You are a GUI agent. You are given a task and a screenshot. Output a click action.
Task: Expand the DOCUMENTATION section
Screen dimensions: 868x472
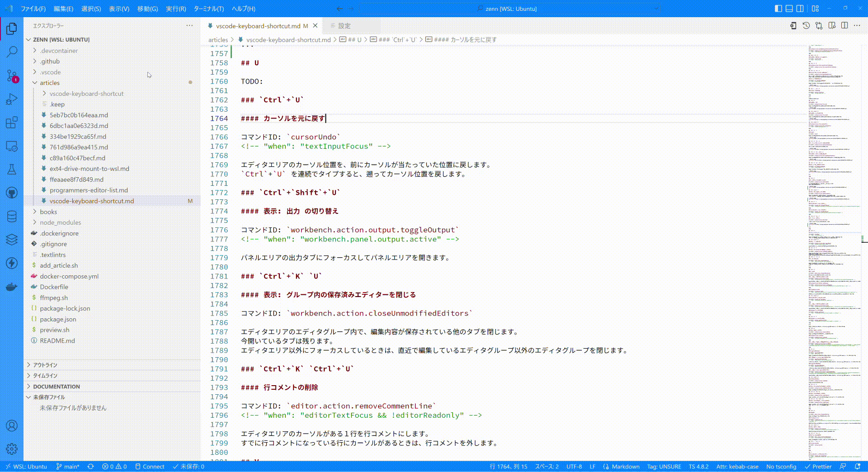pyautogui.click(x=112, y=387)
